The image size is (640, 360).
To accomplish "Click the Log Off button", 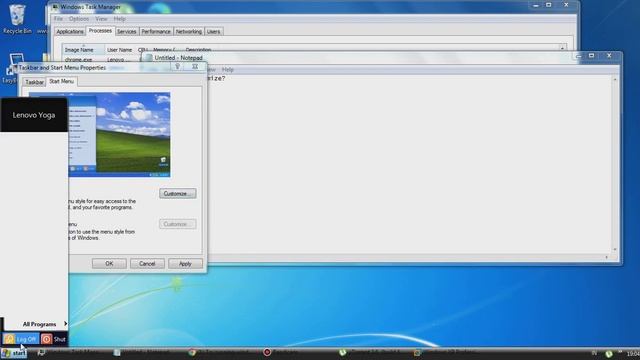I will pos(21,339).
